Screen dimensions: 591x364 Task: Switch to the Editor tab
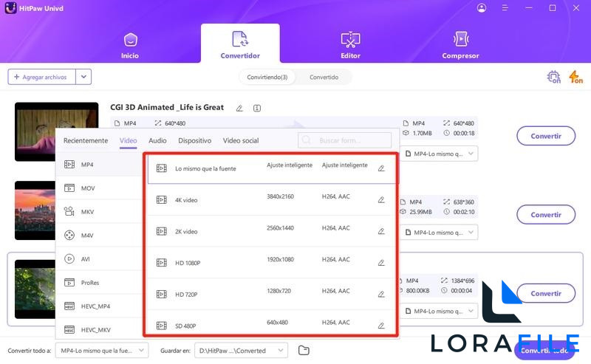click(350, 46)
